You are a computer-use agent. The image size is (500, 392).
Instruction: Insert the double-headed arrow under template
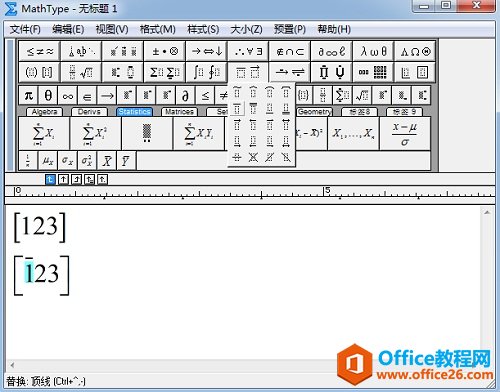click(286, 141)
